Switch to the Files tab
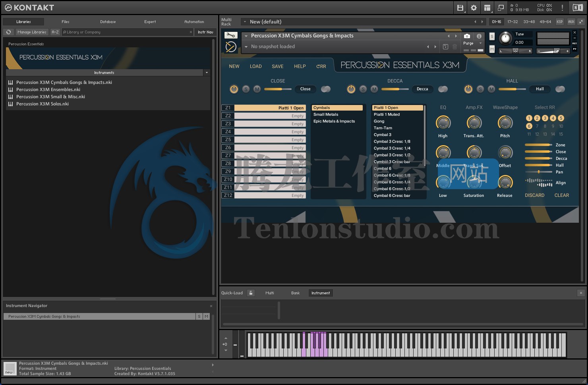 (66, 22)
